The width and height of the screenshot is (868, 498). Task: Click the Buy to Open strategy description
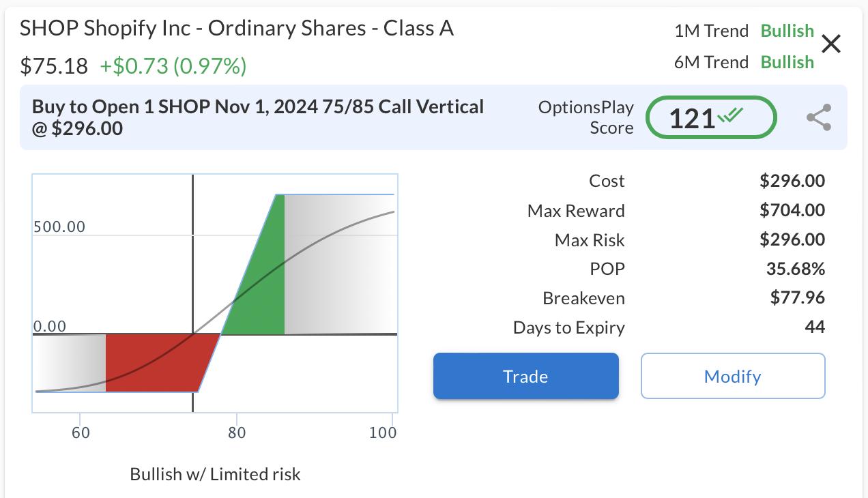point(258,117)
